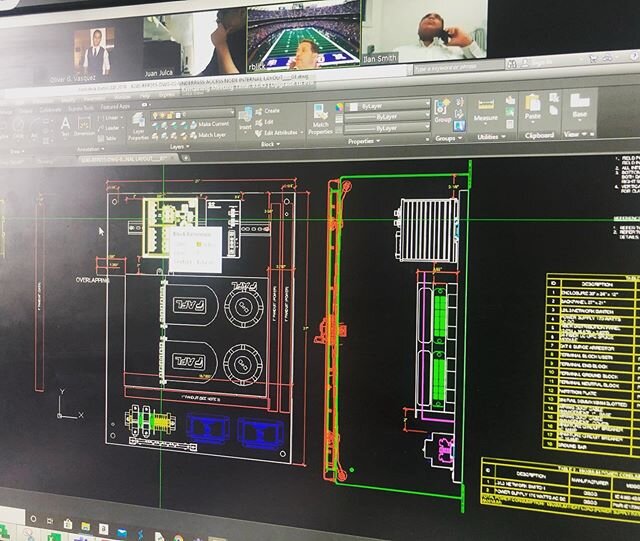Click the Match Layer button
This screenshot has width=640, height=541.
coord(208,135)
